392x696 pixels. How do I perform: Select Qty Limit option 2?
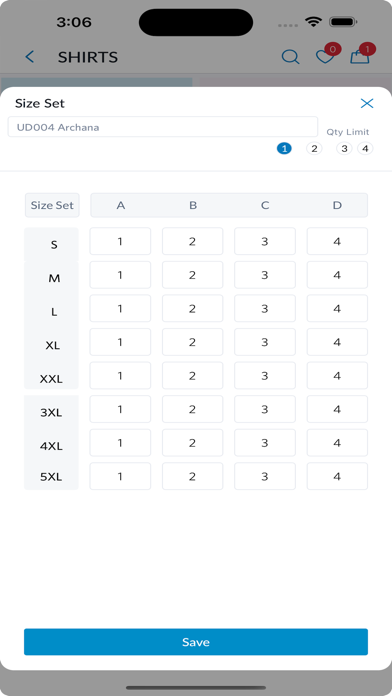(x=314, y=149)
